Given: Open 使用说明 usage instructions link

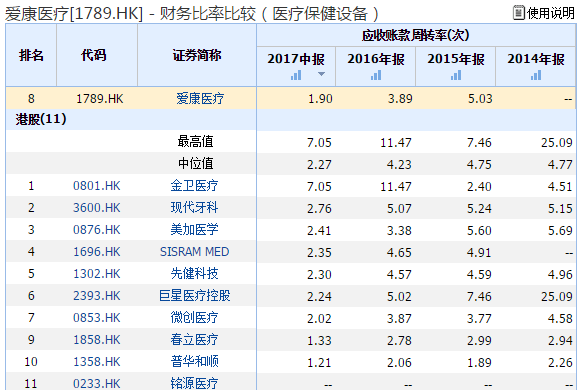Looking at the screenshot, I should coord(551,13).
